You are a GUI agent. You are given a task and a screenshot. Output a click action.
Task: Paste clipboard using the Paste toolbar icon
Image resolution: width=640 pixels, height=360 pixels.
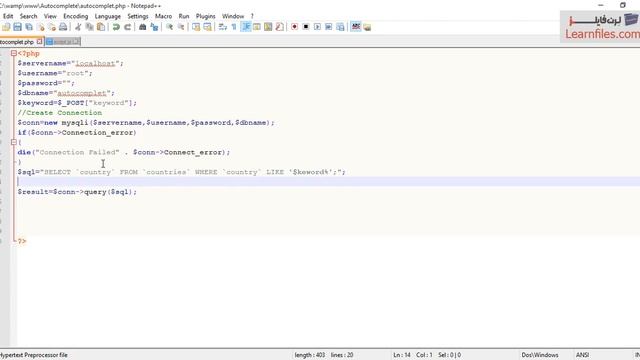(x=101, y=27)
